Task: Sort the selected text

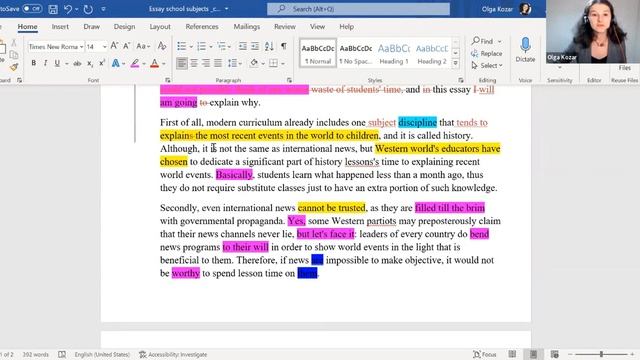Action: pyautogui.click(x=269, y=46)
